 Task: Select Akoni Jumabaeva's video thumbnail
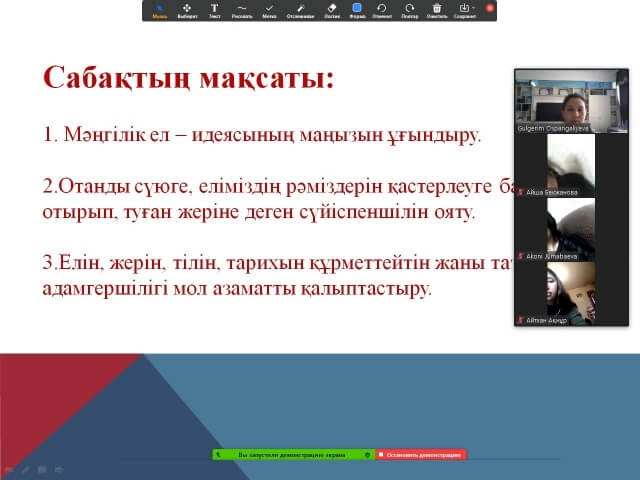coord(571,229)
